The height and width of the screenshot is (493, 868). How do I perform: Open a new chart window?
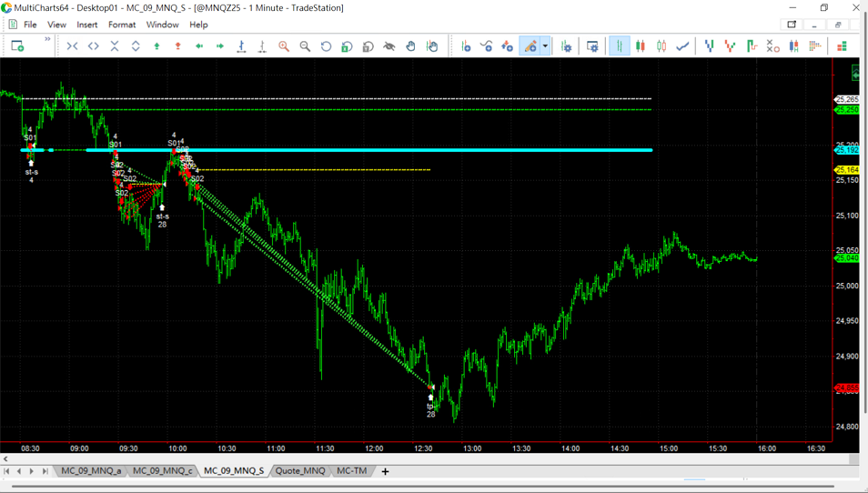click(17, 46)
